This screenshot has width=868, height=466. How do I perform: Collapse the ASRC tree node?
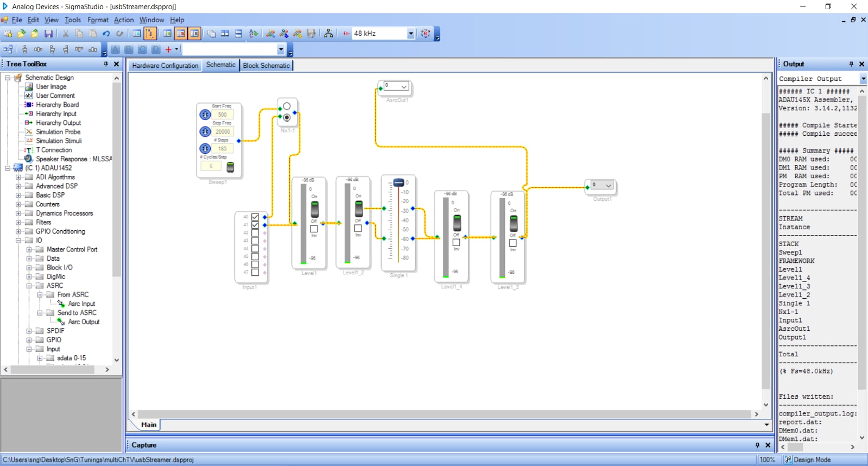pos(29,286)
